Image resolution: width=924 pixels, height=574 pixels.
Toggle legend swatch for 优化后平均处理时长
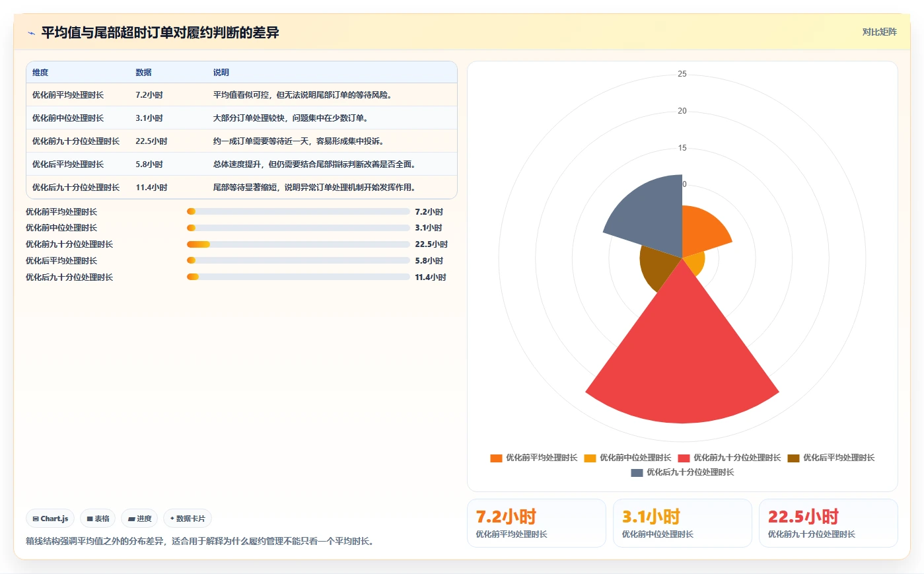793,458
